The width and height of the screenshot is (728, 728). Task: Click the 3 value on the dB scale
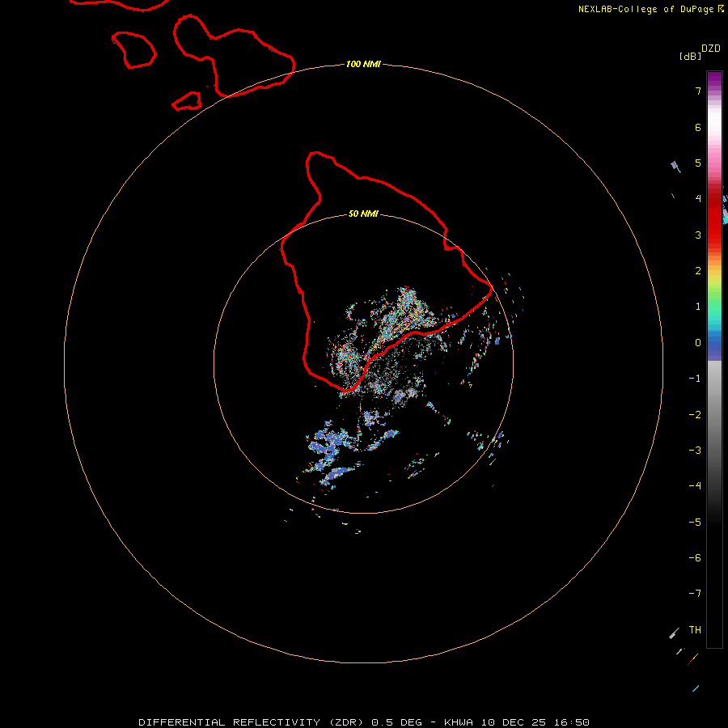[698, 235]
